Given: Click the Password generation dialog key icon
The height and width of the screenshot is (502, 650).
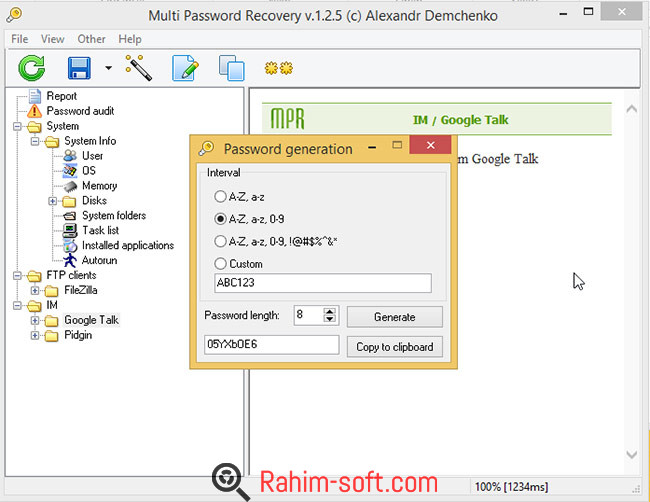Looking at the screenshot, I should click(206, 148).
